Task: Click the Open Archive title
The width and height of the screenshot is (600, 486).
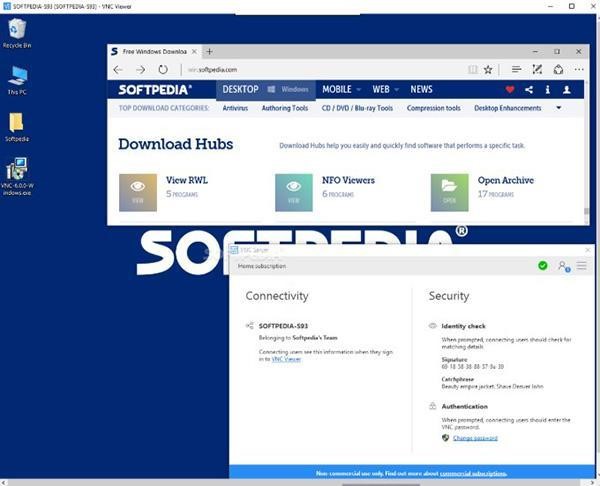Action: pyautogui.click(x=505, y=180)
